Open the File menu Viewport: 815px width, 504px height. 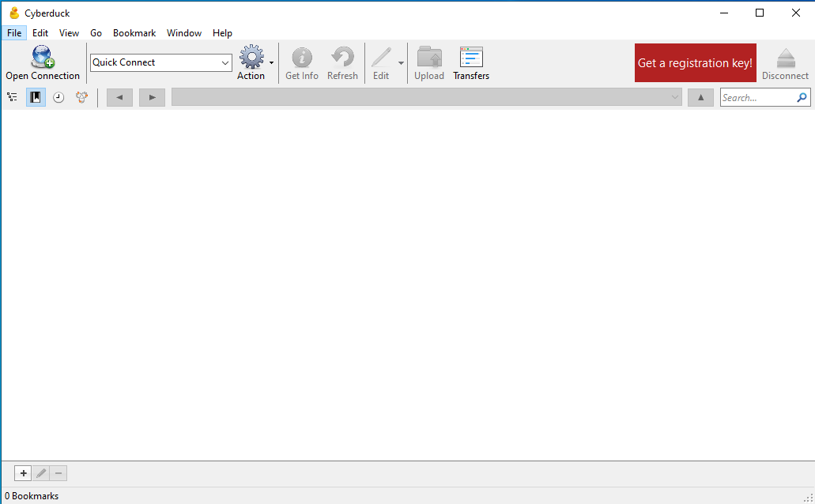(x=14, y=32)
